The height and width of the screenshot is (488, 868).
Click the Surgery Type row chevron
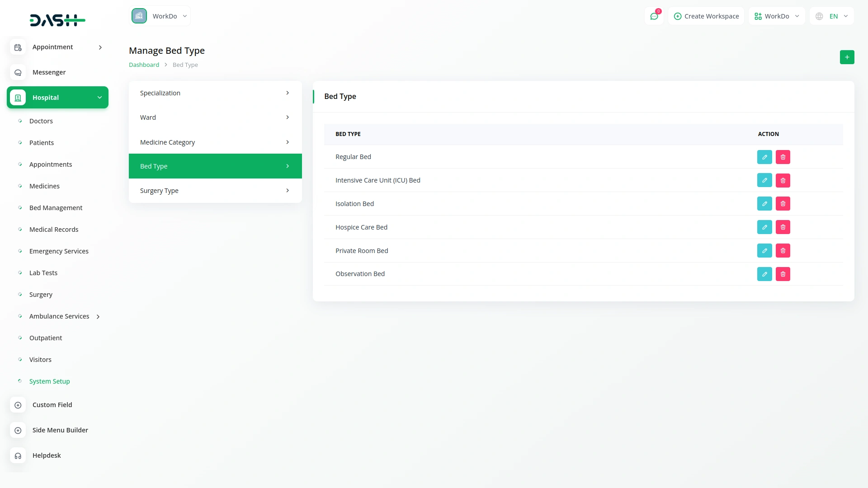tap(288, 191)
